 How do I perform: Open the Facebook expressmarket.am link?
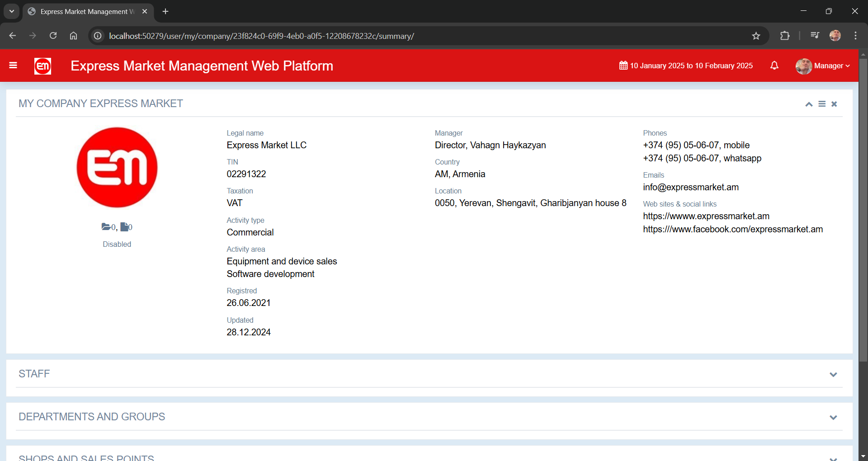tap(733, 229)
